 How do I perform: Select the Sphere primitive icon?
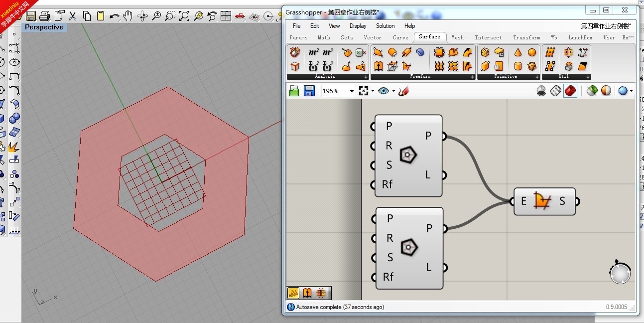tap(532, 52)
